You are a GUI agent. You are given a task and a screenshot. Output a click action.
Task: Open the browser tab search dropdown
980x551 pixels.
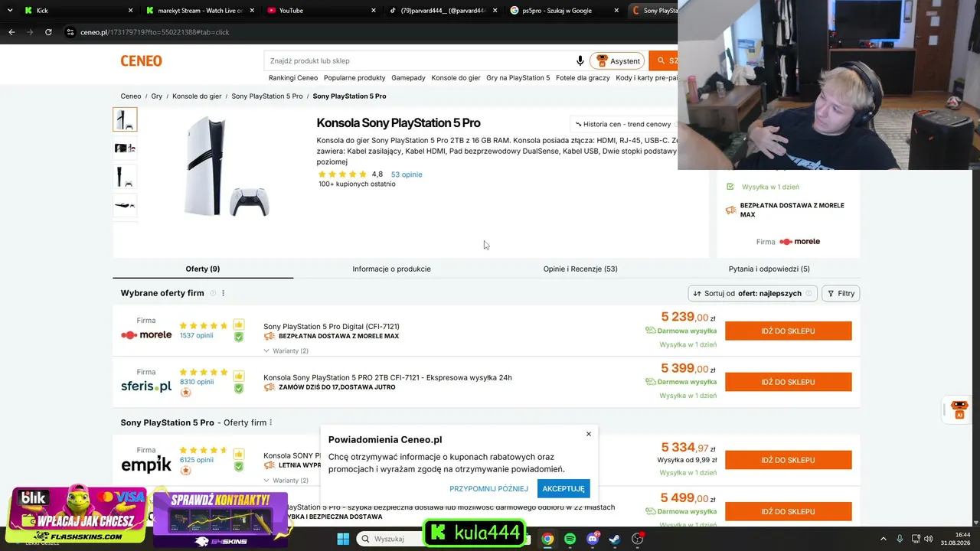click(10, 10)
